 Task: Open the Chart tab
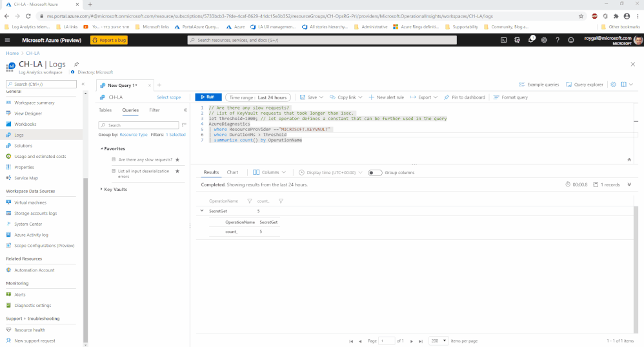pyautogui.click(x=232, y=172)
